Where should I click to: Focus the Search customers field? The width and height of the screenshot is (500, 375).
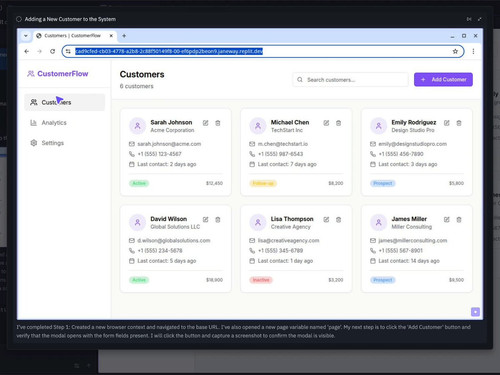tap(350, 80)
